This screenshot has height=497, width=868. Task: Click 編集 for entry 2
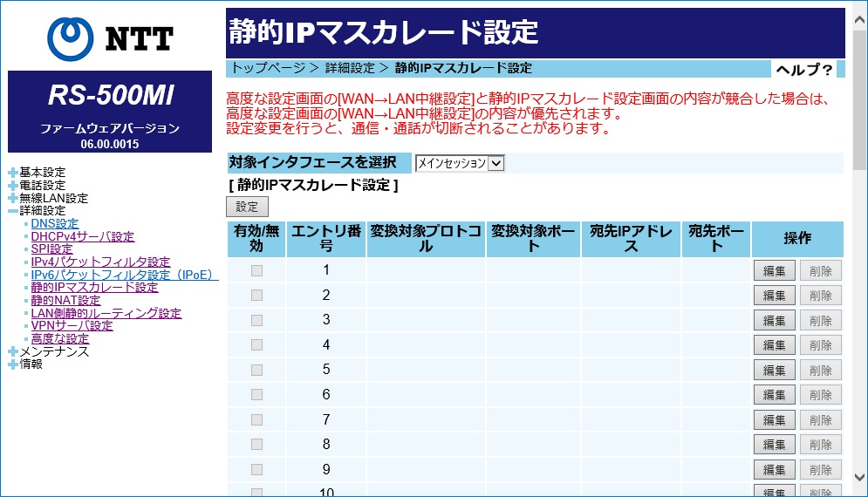[x=774, y=296]
